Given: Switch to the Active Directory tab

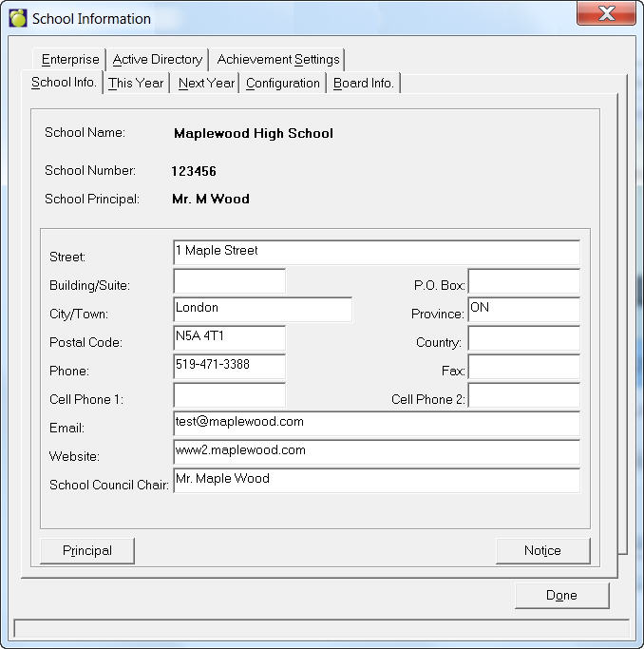Looking at the screenshot, I should point(157,59).
